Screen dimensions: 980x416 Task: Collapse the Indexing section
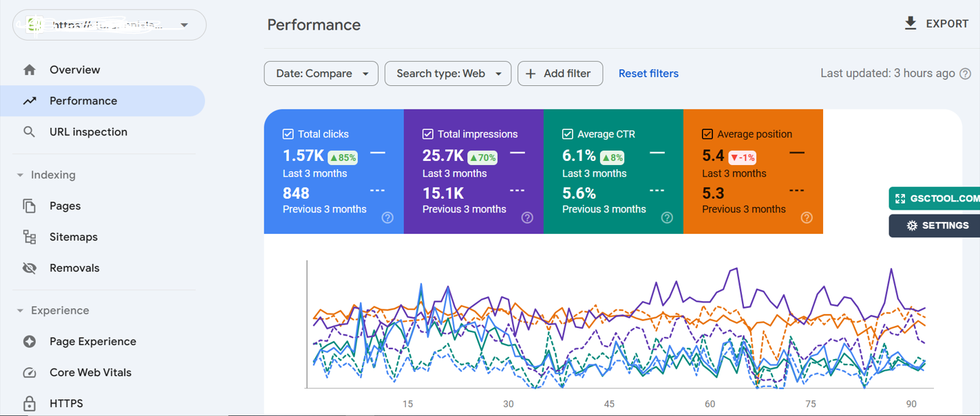pos(20,175)
